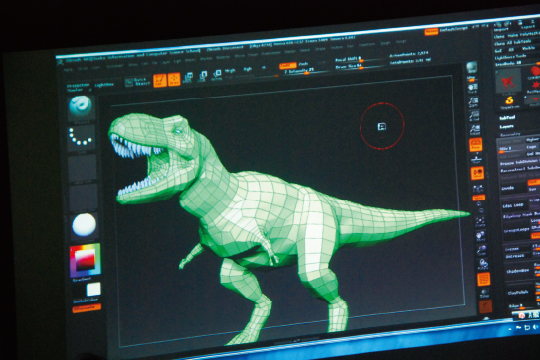
Task: Toggle the Persp perspective button
Action: [476, 144]
